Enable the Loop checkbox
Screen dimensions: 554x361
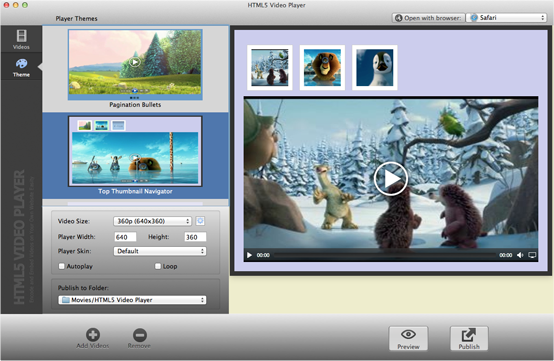158,266
